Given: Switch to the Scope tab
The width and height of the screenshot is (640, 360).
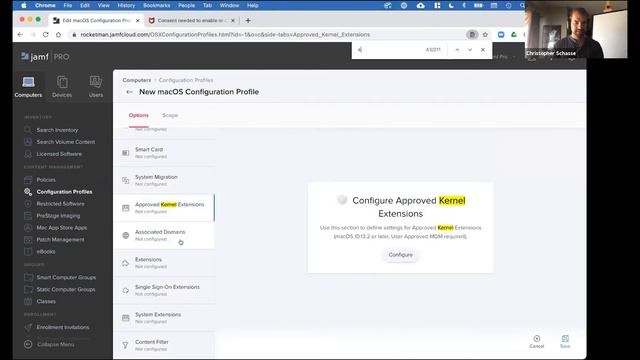Looking at the screenshot, I should (170, 116).
